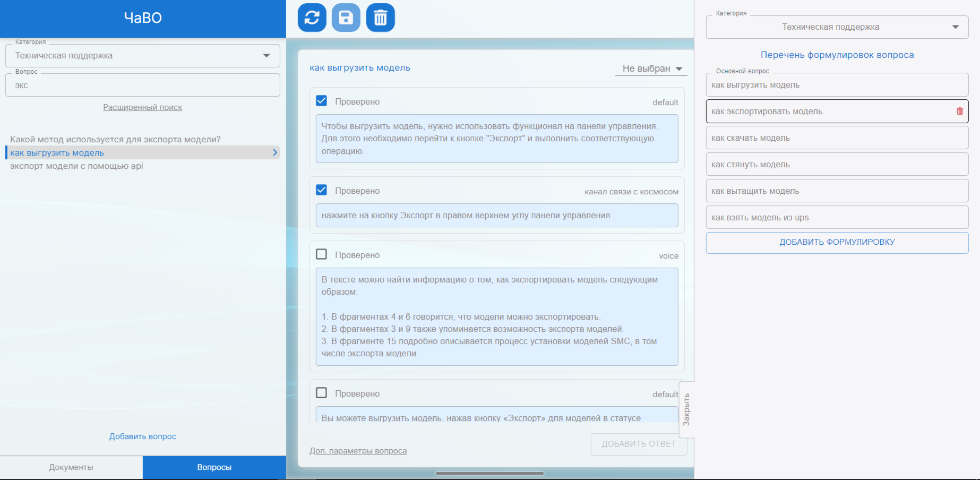Image resolution: width=980 pixels, height=480 pixels.
Task: Click the save floppy disk icon
Action: [346, 18]
